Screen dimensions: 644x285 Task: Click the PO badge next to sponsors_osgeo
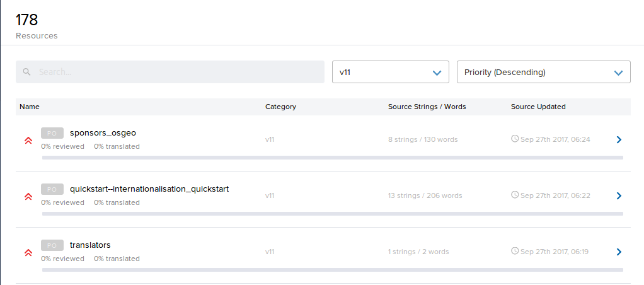[52, 133]
